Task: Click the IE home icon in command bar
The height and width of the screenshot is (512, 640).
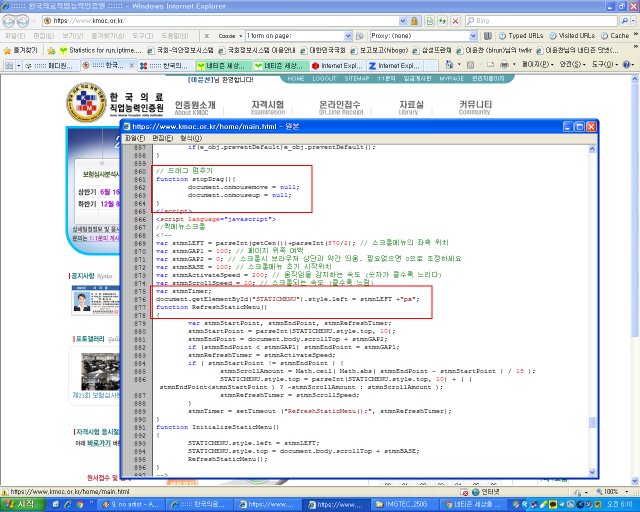Action: point(449,65)
